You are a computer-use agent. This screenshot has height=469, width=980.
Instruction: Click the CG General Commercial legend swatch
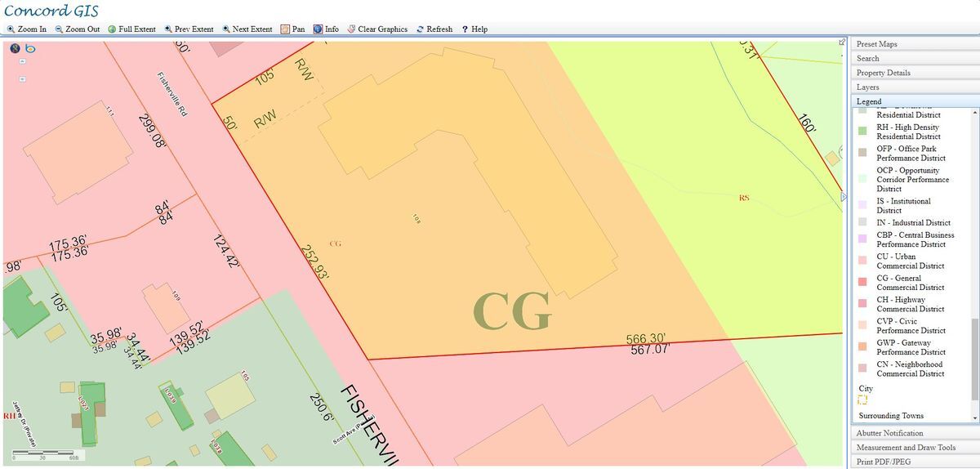click(x=862, y=282)
